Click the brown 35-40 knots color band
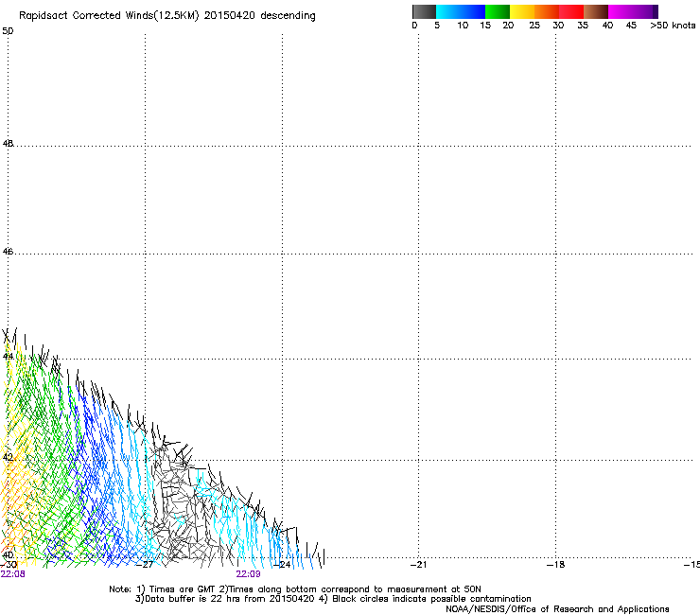The height and width of the screenshot is (615, 700). pyautogui.click(x=596, y=11)
